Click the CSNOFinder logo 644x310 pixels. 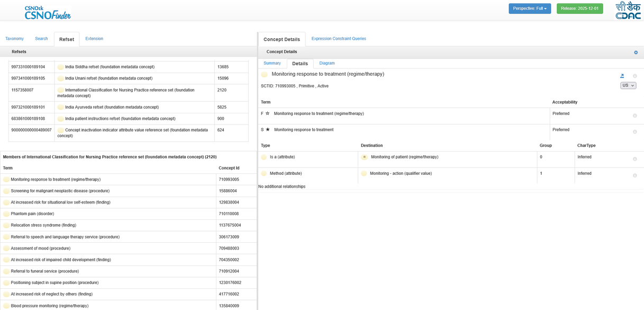pyautogui.click(x=48, y=13)
